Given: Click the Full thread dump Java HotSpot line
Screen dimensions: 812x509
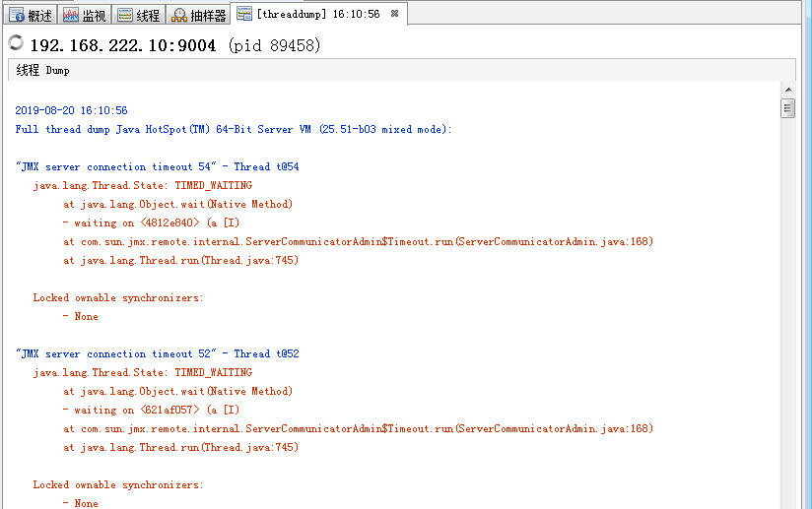Looking at the screenshot, I should (x=233, y=129).
